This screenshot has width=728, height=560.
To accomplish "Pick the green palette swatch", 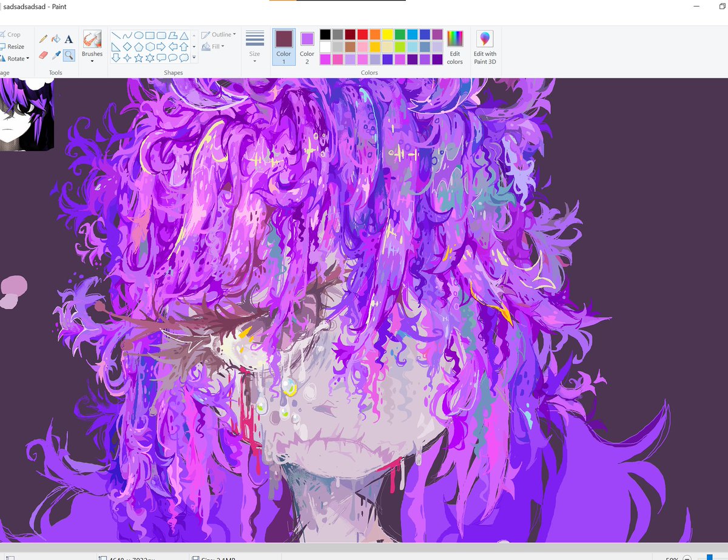I will pyautogui.click(x=400, y=34).
